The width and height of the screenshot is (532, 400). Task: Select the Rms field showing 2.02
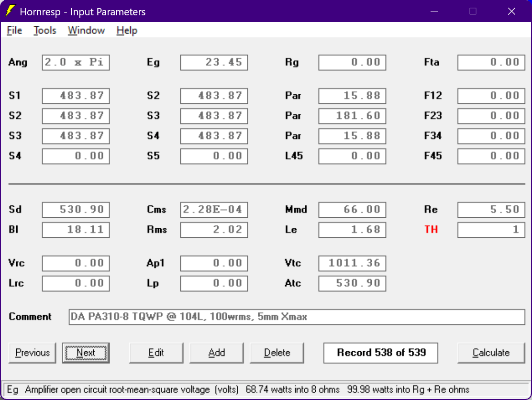click(214, 230)
